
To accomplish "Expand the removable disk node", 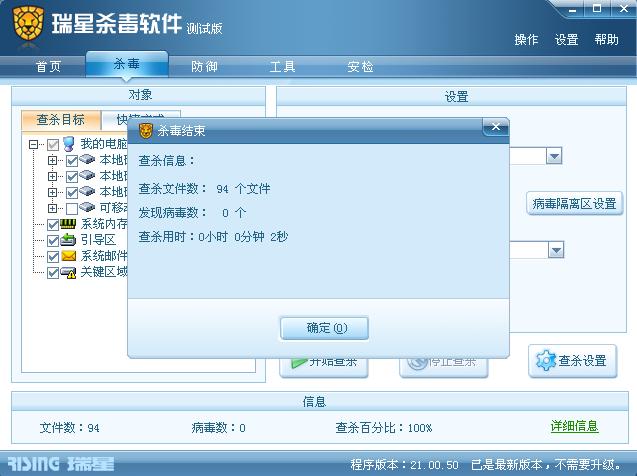I will [x=52, y=208].
